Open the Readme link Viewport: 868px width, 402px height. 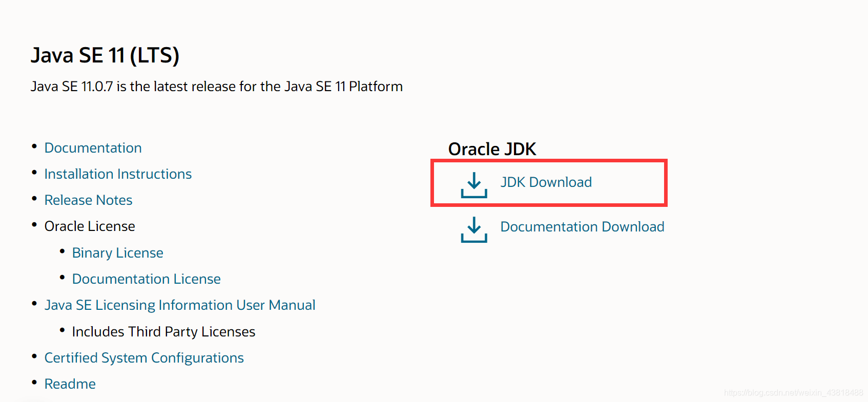click(70, 384)
